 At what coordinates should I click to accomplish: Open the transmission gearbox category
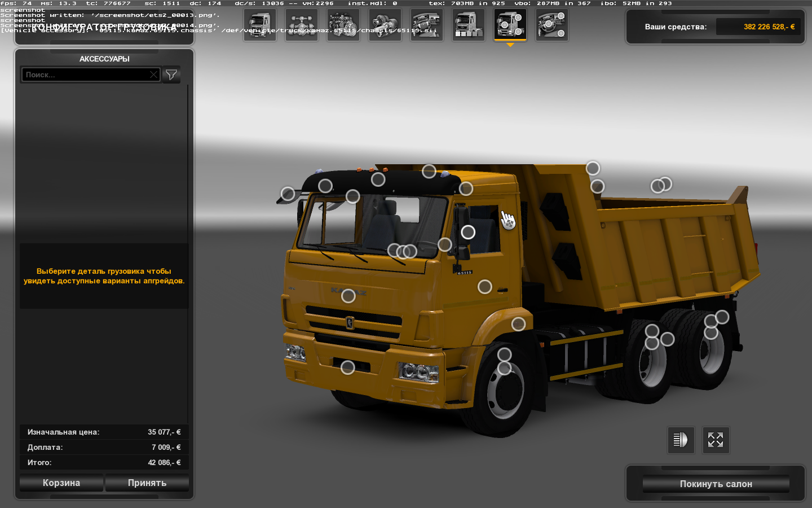coord(385,25)
